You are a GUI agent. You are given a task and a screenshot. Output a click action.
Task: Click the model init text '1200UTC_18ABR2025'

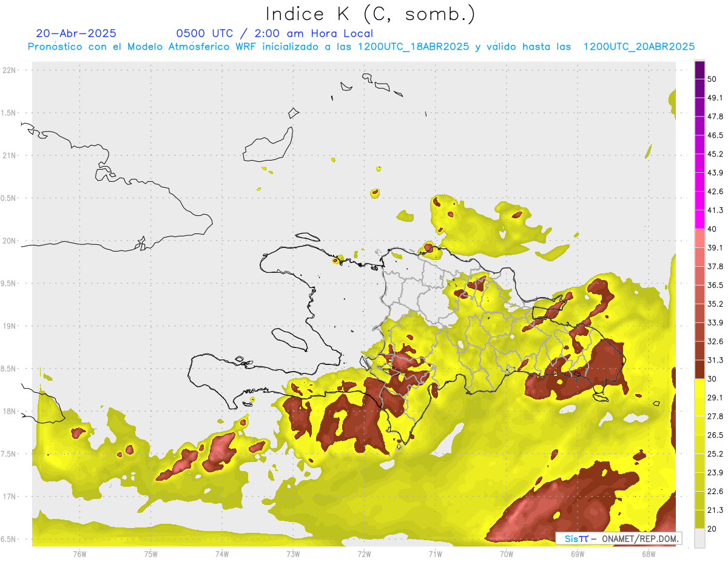click(414, 47)
